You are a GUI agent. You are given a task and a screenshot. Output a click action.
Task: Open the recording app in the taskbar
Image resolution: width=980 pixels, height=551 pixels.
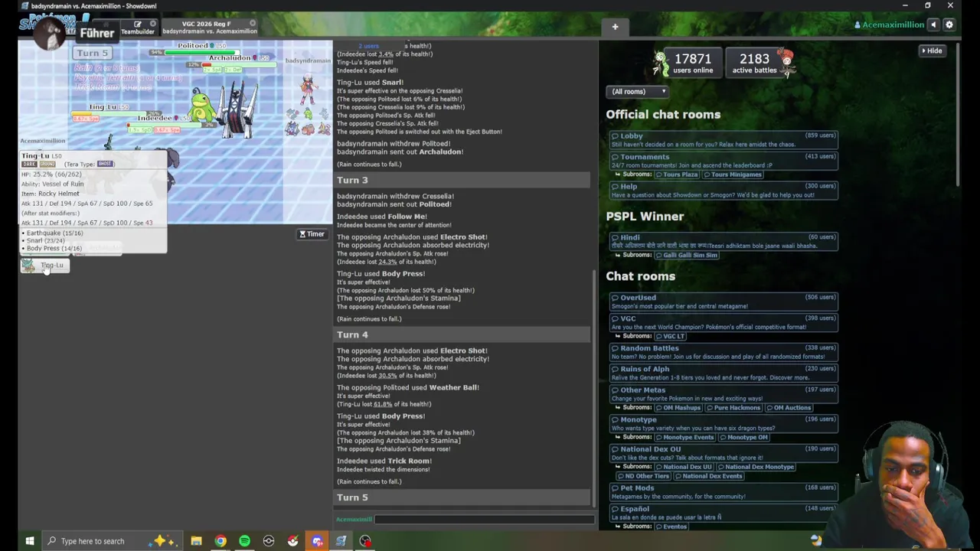tap(365, 541)
